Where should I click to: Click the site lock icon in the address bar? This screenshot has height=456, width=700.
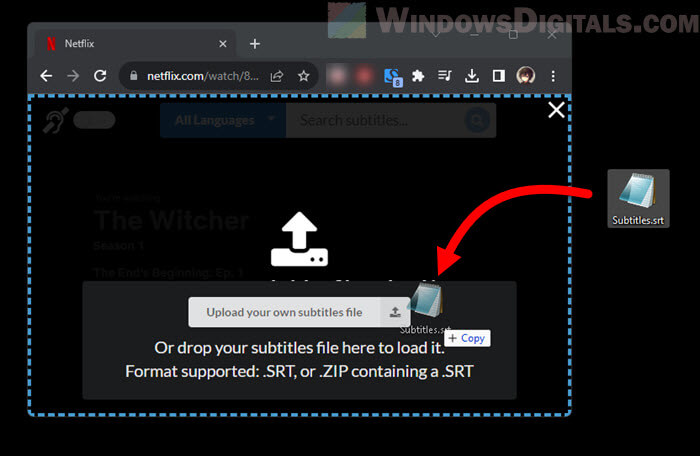click(x=133, y=76)
